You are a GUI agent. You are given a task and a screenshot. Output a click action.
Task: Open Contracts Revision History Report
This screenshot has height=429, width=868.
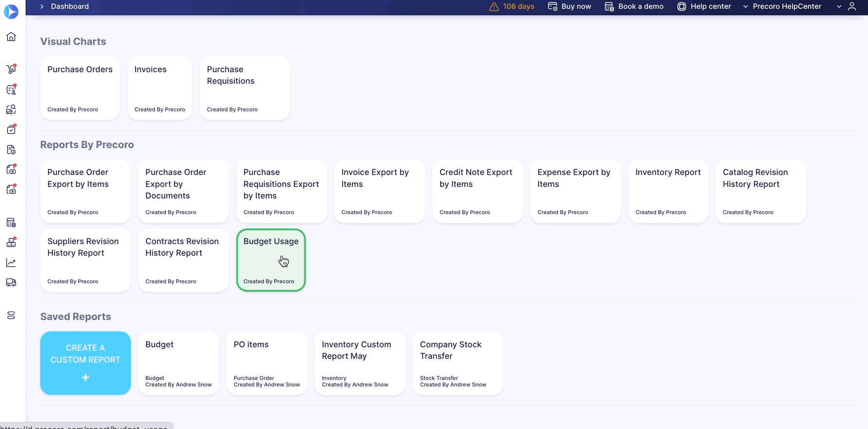(183, 260)
